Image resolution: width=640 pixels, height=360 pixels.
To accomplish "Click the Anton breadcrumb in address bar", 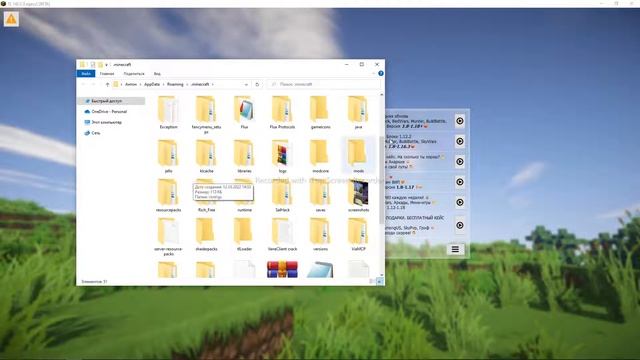I will (131, 84).
